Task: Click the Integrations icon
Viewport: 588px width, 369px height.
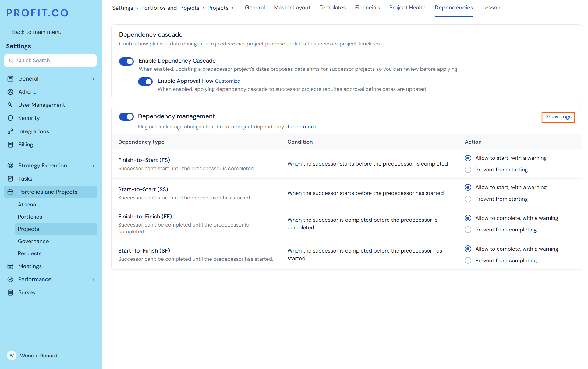Action: 10,131
